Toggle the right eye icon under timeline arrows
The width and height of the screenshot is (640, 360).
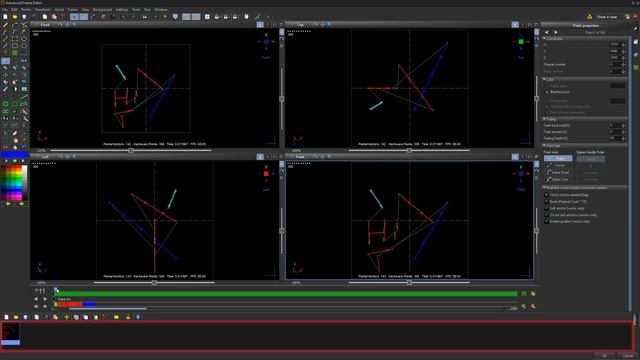[45, 307]
